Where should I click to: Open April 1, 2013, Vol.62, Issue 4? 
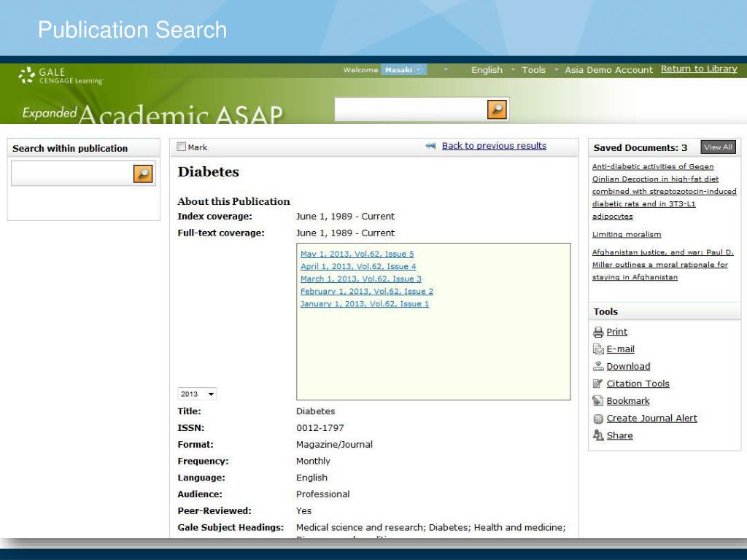point(358,266)
